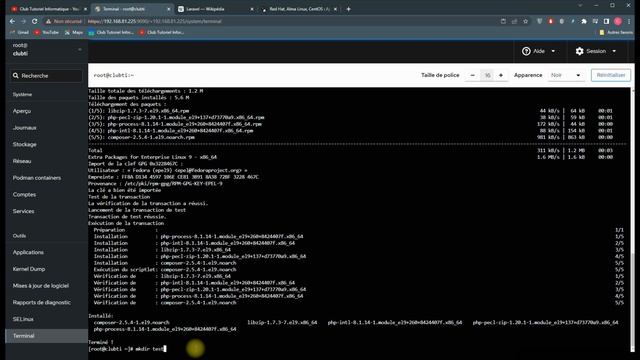Click the Recherche search field

point(46,76)
